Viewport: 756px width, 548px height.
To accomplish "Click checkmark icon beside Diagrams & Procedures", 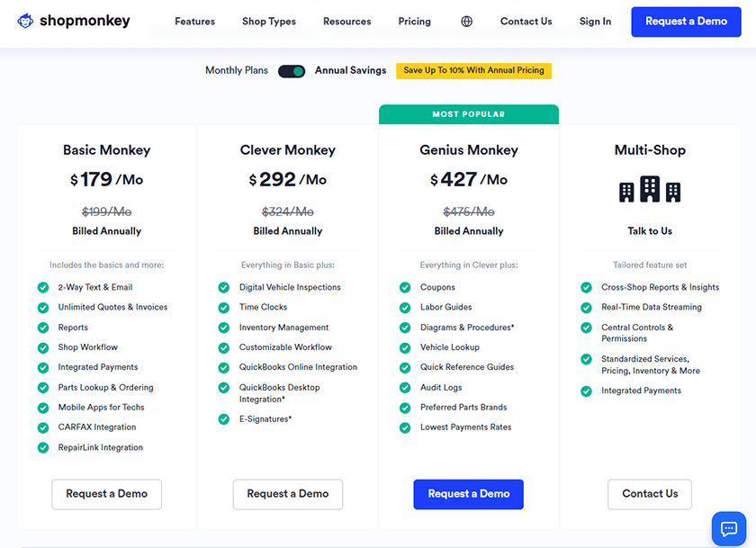I will point(405,328).
